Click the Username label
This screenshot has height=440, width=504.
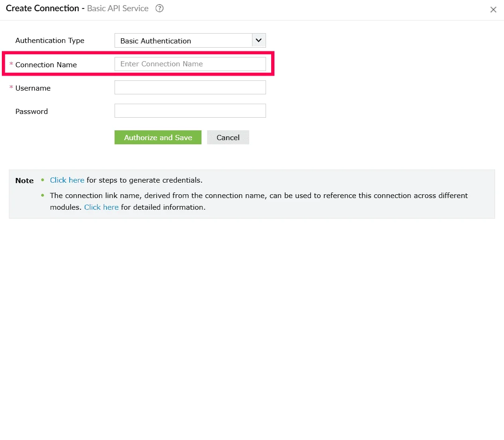33,88
